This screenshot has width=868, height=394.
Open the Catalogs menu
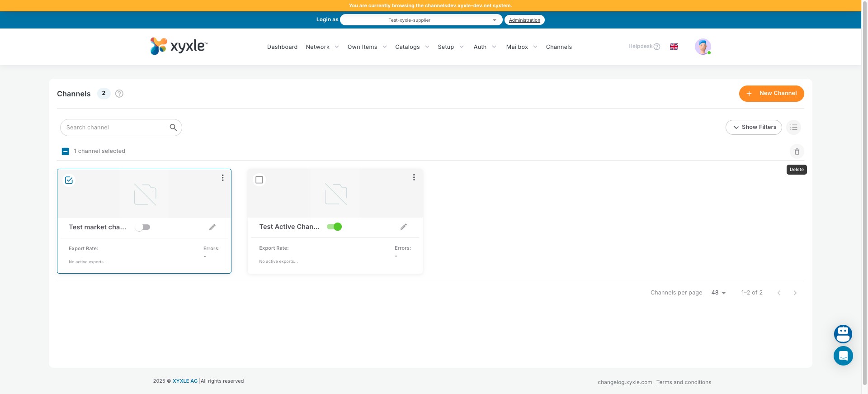tap(411, 47)
